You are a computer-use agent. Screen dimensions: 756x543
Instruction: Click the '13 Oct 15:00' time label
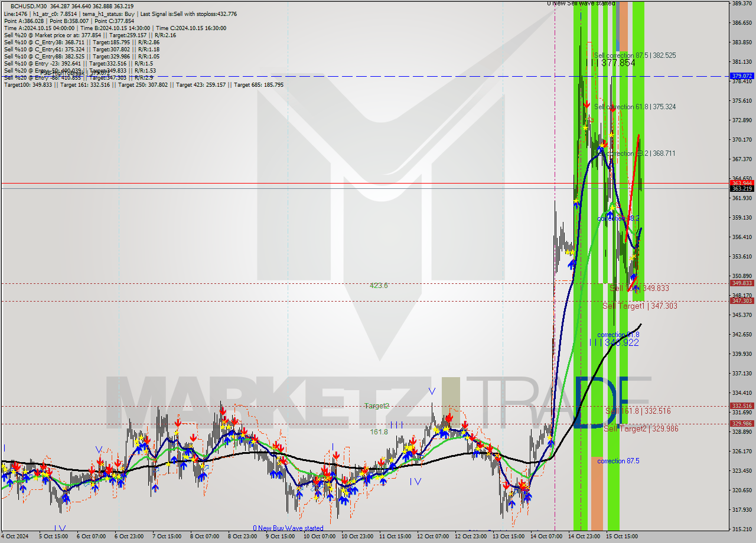[x=508, y=537]
